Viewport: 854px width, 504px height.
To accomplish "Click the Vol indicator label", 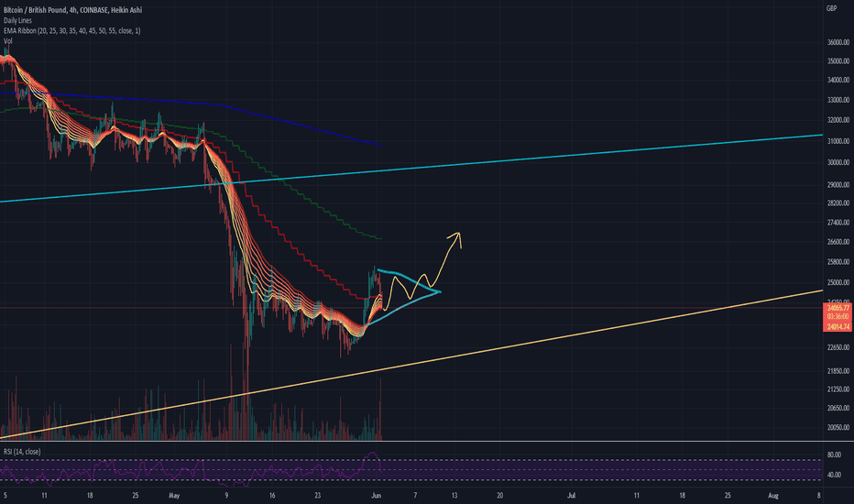I will click(7, 41).
